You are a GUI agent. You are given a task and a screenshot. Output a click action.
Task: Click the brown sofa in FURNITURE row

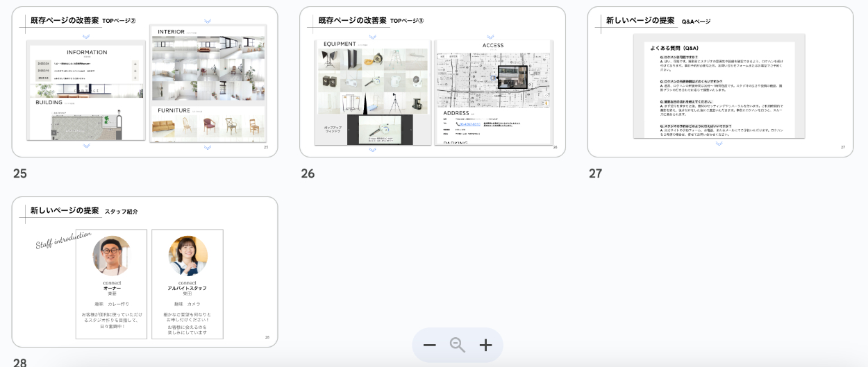tap(164, 126)
